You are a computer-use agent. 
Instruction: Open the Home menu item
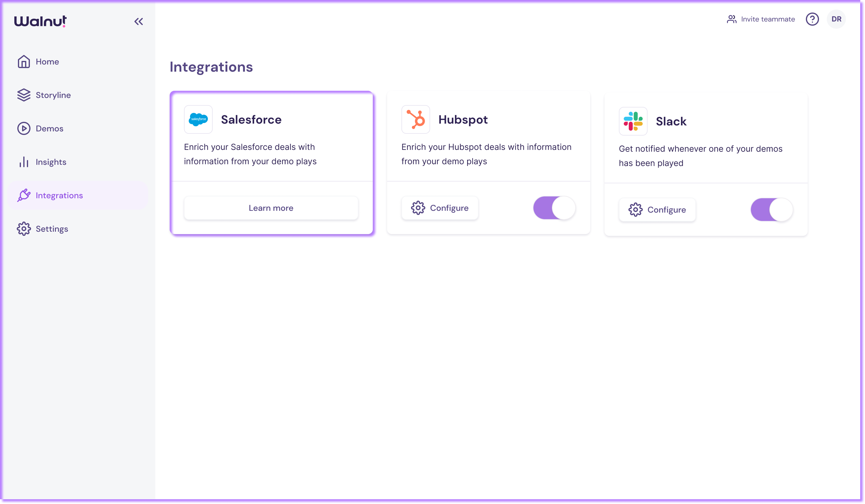78,62
